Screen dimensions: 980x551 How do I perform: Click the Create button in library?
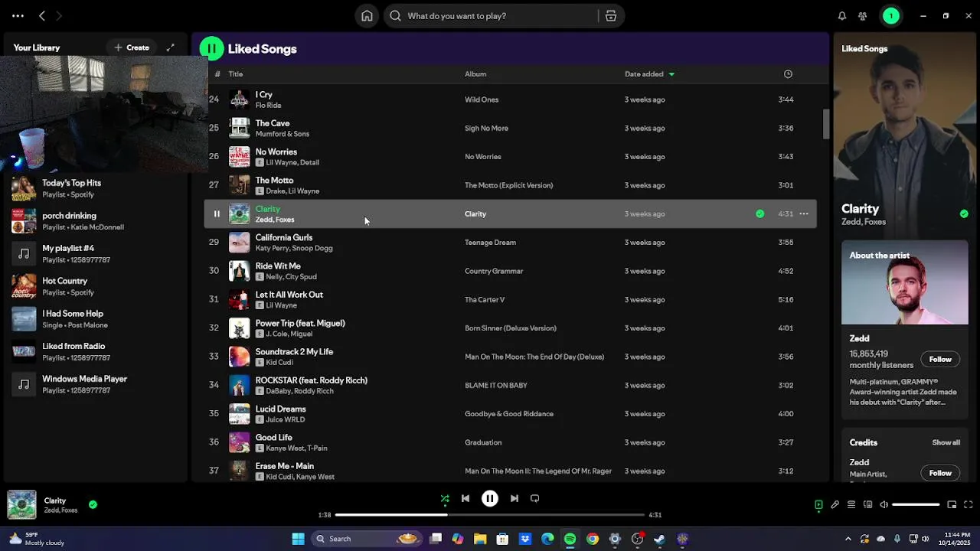click(132, 47)
